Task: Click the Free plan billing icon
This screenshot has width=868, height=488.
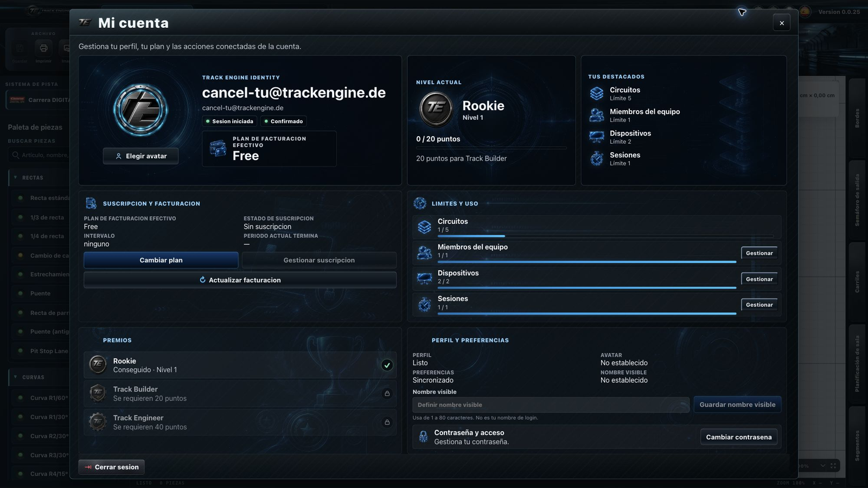Action: [x=218, y=148]
